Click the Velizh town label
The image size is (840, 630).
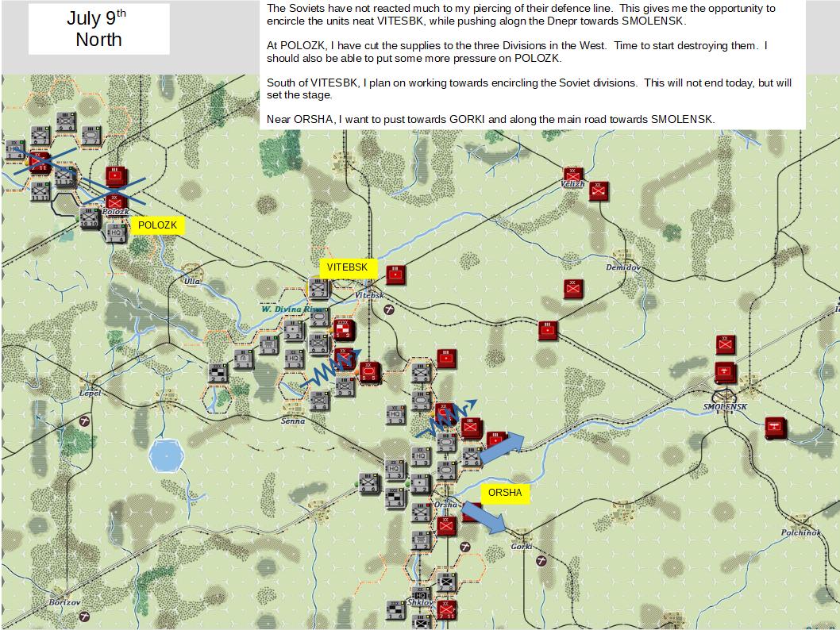tap(572, 184)
